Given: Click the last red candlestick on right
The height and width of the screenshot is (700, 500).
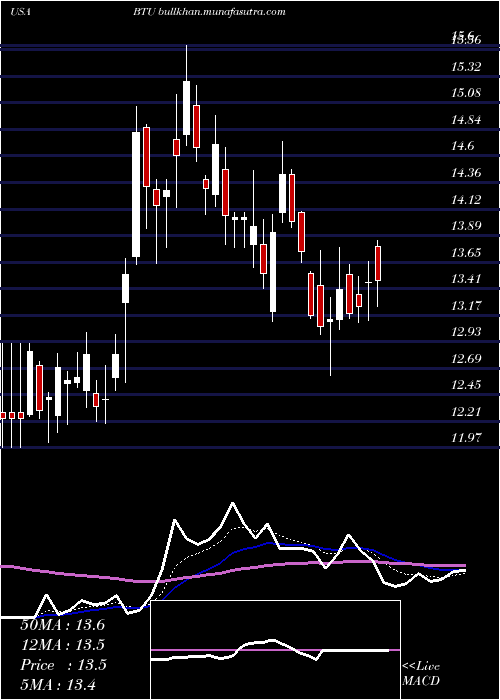Looking at the screenshot, I should [x=378, y=263].
